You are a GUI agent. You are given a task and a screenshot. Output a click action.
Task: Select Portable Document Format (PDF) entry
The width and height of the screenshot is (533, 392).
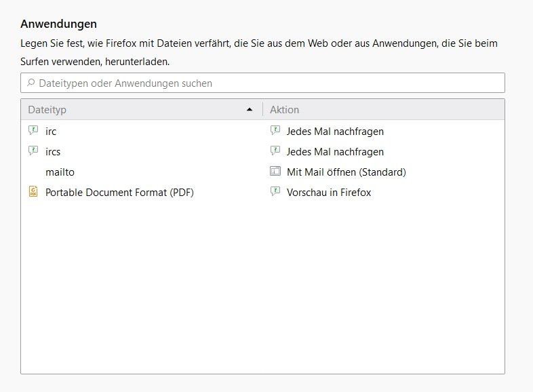coord(262,193)
